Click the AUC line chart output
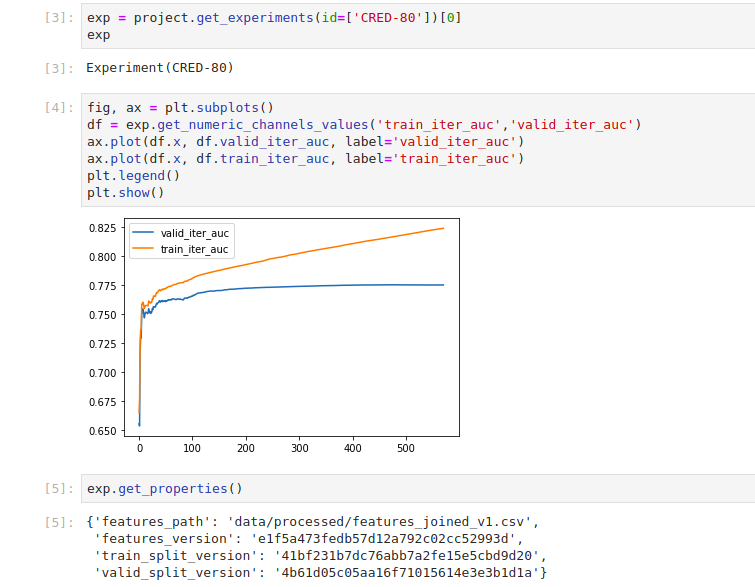This screenshot has width=755, height=587. [x=274, y=336]
